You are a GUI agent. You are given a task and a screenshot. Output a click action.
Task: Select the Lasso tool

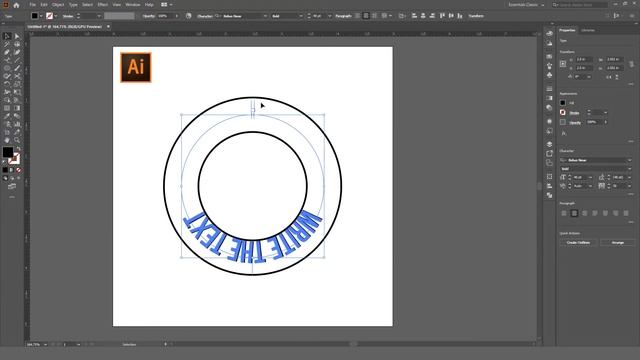pyautogui.click(x=17, y=44)
